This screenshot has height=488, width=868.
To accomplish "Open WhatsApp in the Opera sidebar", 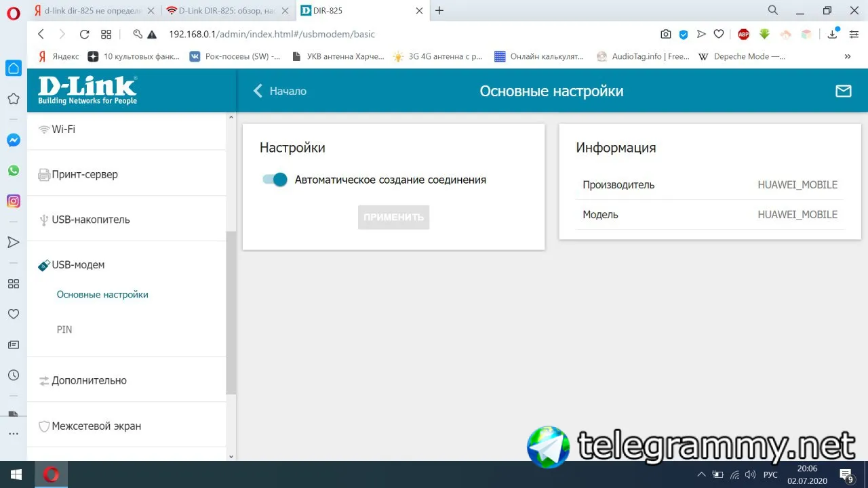I will click(x=14, y=171).
